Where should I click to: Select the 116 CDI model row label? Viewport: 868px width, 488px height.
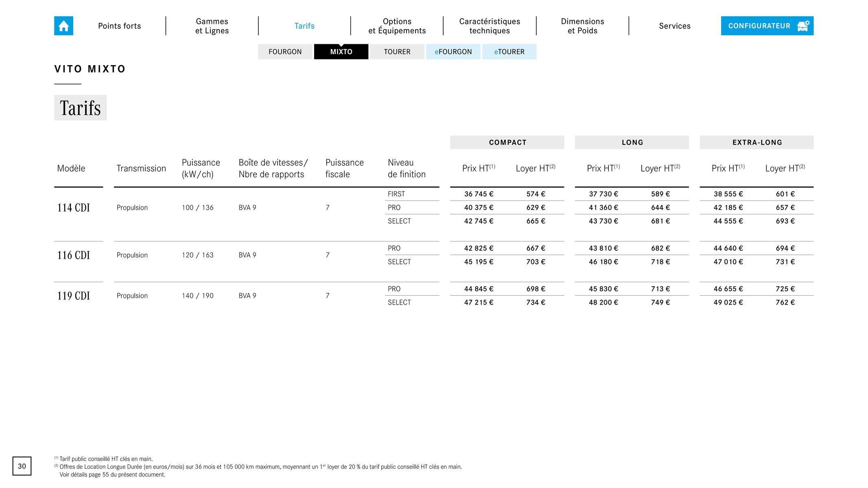[x=74, y=255]
